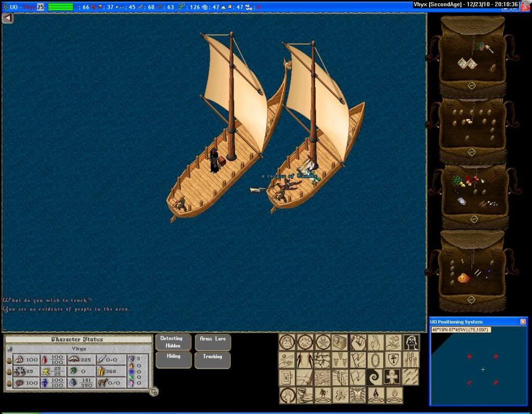Image resolution: width=532 pixels, height=414 pixels.
Task: Click the round minimize button on status gump
Action: coord(154,392)
